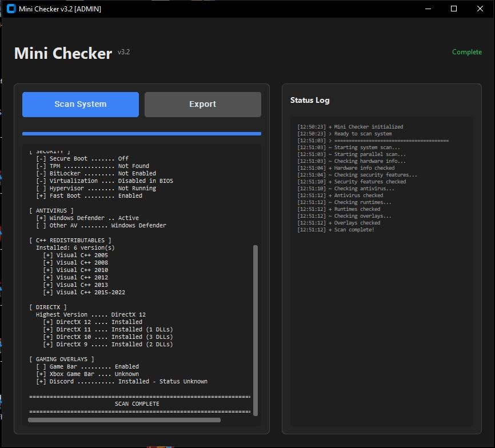Click the green Complete status indicator

(467, 51)
